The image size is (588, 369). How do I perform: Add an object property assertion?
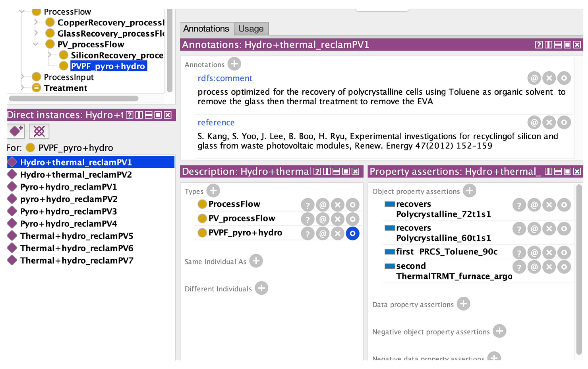[x=469, y=190]
